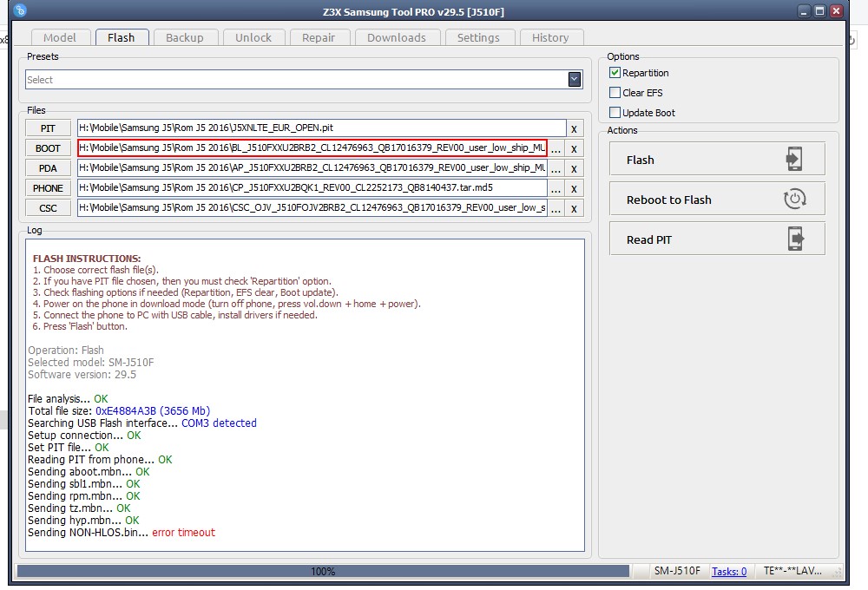Image resolution: width=868 pixels, height=590 pixels.
Task: Click 'Sending sbl1.mbn... OK' log line
Action: (x=84, y=484)
